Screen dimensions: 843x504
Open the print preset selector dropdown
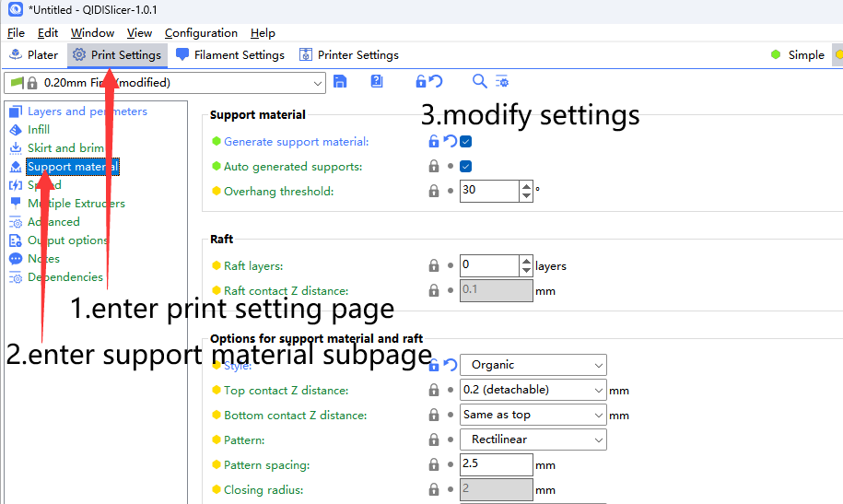[x=166, y=83]
